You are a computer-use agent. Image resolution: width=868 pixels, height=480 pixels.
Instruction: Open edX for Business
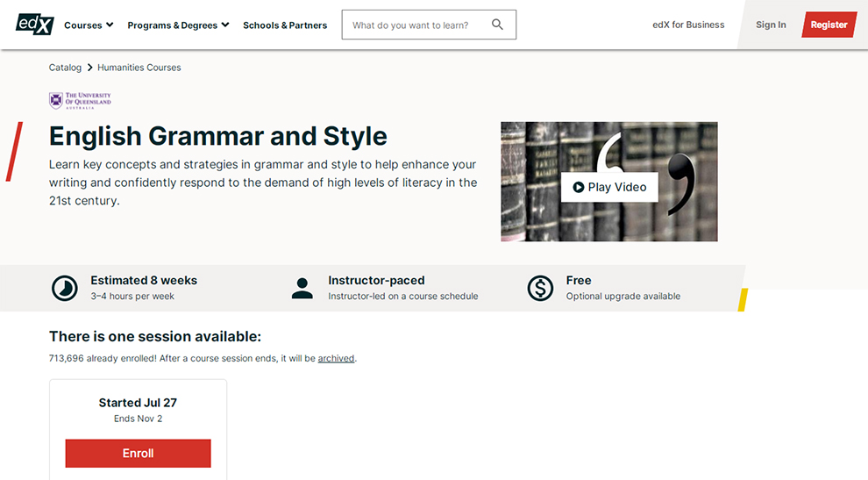click(688, 25)
